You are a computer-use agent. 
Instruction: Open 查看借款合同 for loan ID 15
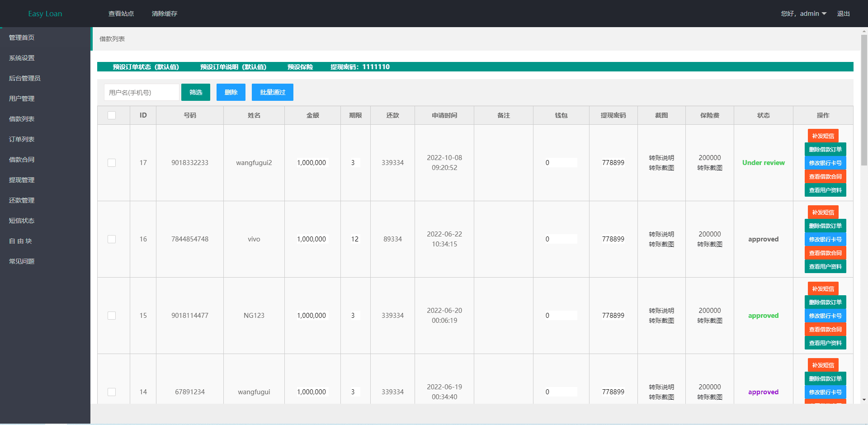825,329
